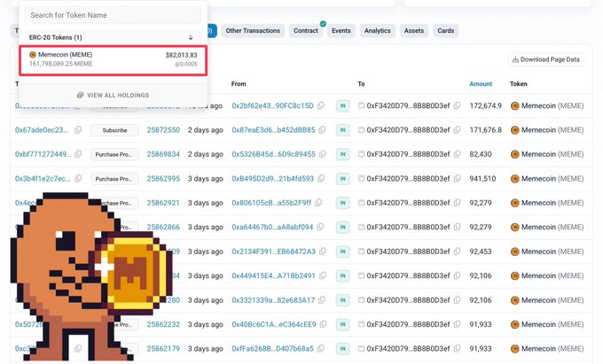Image resolution: width=603 pixels, height=364 pixels.
Task: Open the Memecoin (MEME) token link in the 92,453 row
Action: (552, 252)
